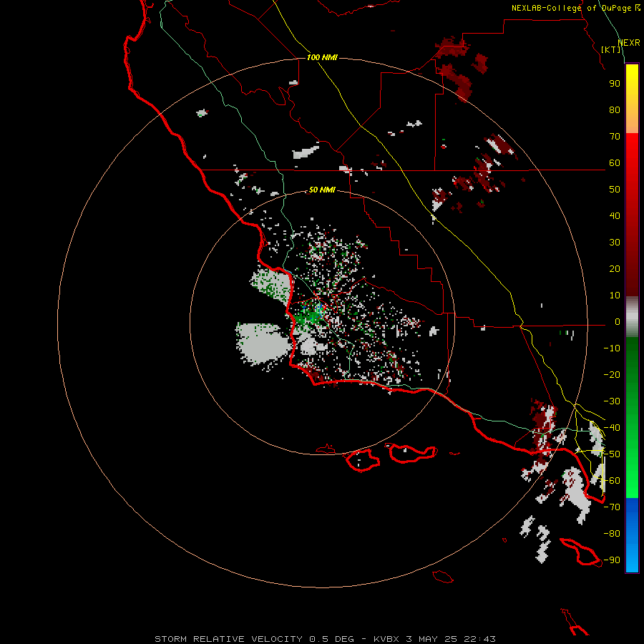Click the 80 value on the velocity scale

tap(615, 110)
